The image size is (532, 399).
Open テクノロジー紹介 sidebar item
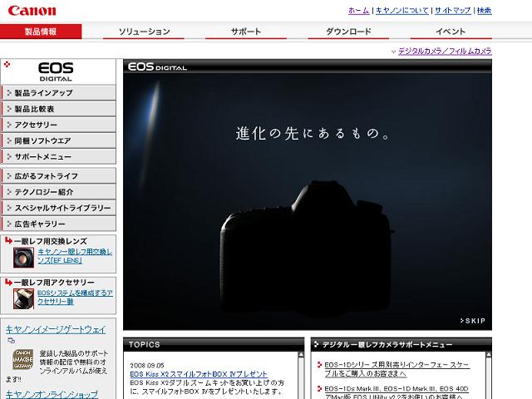(58, 192)
